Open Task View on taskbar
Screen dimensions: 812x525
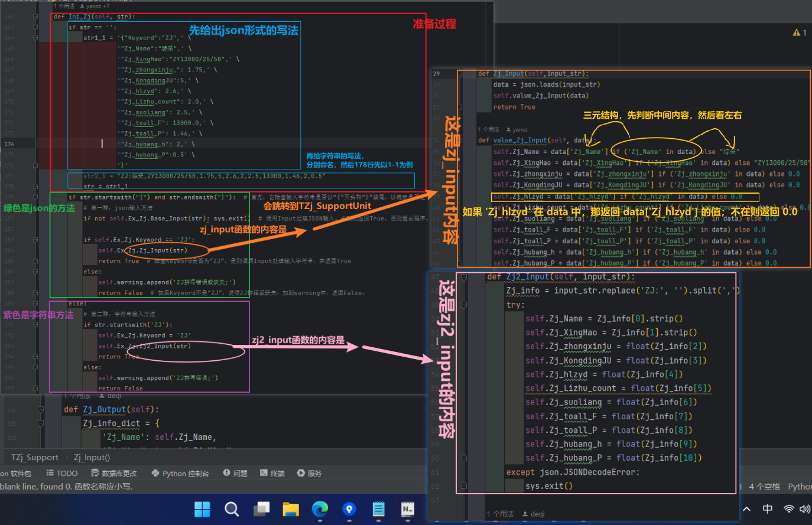[261, 509]
